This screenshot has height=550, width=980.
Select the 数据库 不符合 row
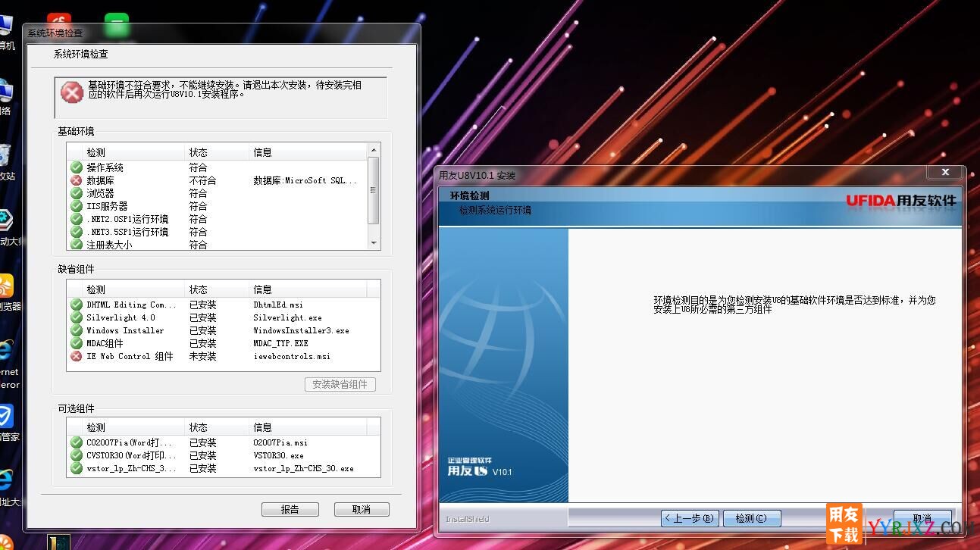[218, 180]
